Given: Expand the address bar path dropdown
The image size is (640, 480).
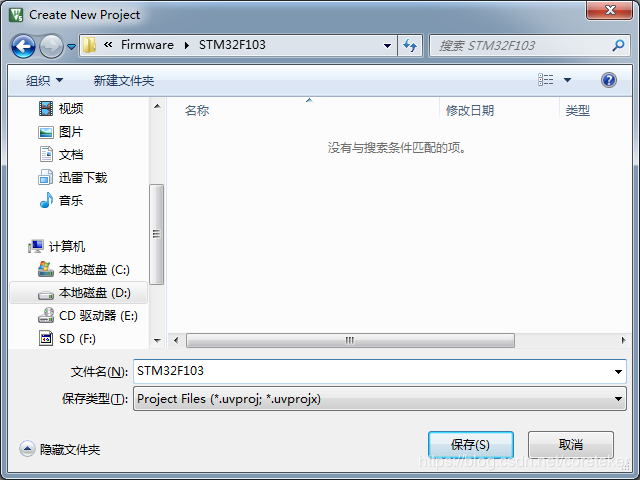Looking at the screenshot, I should (387, 46).
